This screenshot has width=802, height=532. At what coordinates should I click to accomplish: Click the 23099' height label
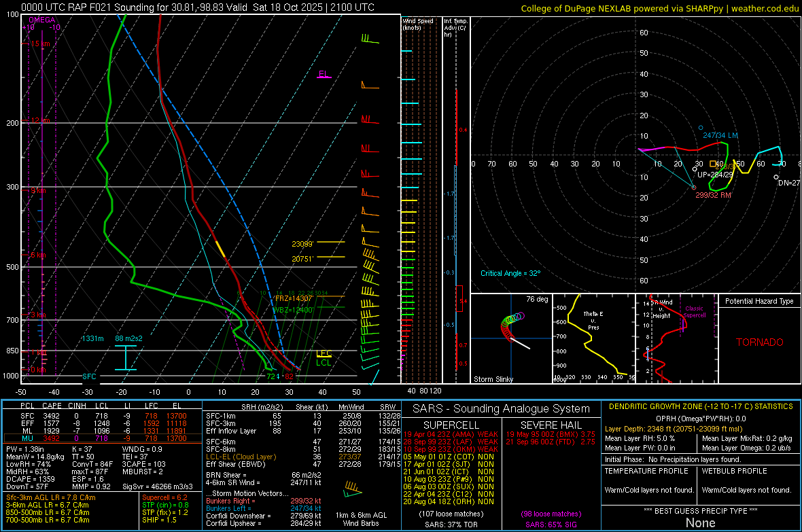[x=302, y=244]
